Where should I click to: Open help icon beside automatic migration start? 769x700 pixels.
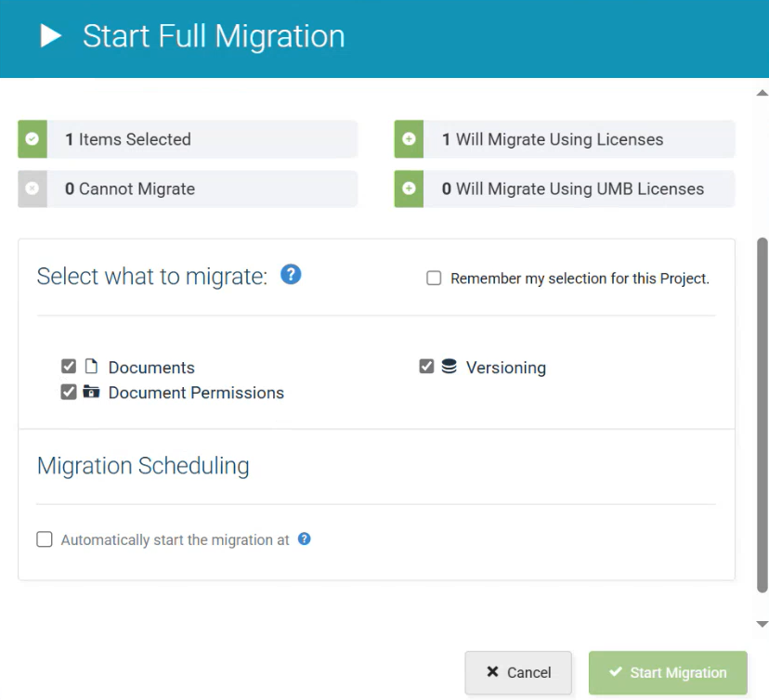coord(304,538)
